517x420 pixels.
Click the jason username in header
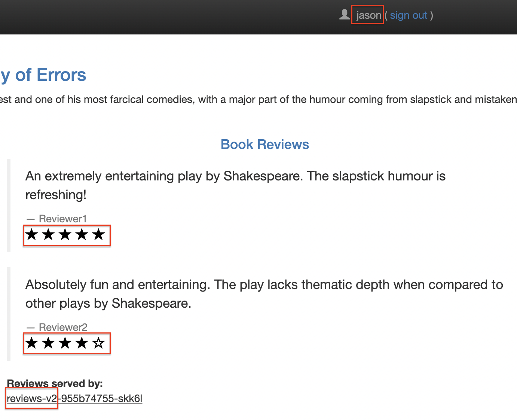pyautogui.click(x=368, y=15)
